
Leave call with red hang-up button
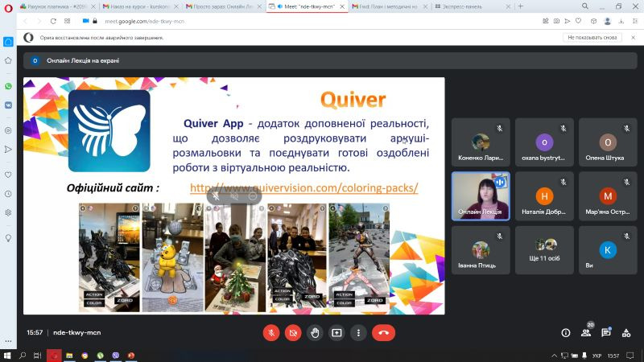pos(384,333)
